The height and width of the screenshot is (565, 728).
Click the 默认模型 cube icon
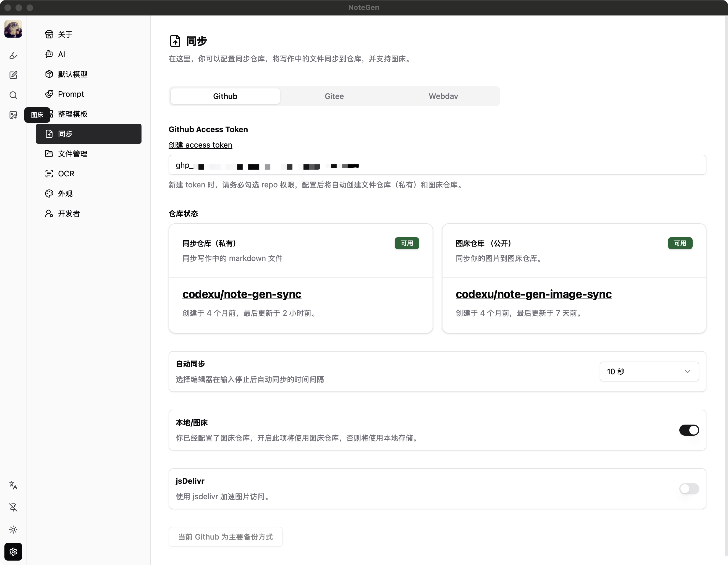click(x=49, y=74)
